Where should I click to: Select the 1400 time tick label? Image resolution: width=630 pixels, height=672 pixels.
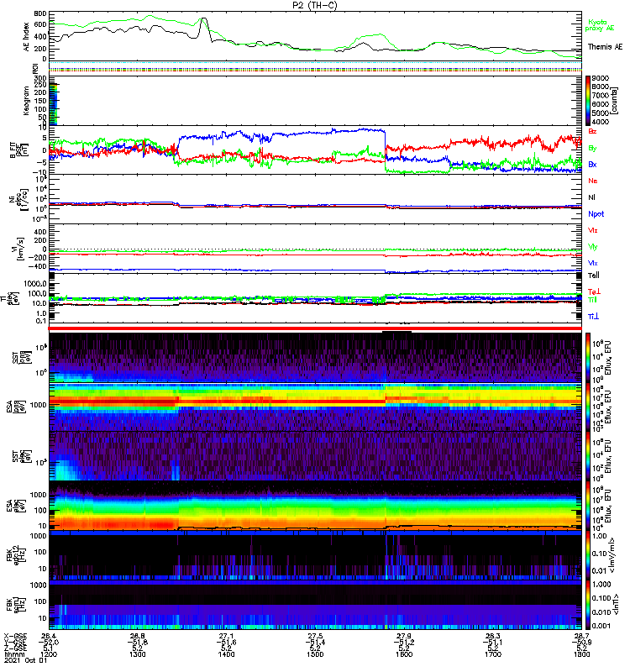[x=226, y=654]
